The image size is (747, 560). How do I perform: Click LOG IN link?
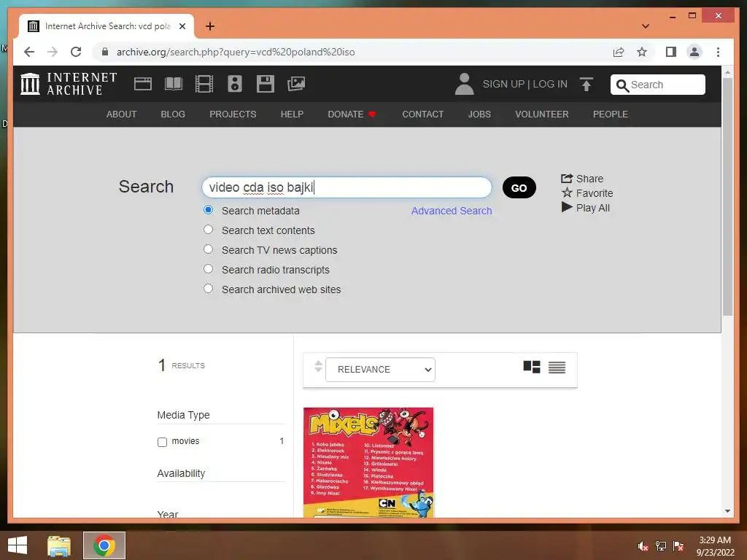tap(550, 85)
